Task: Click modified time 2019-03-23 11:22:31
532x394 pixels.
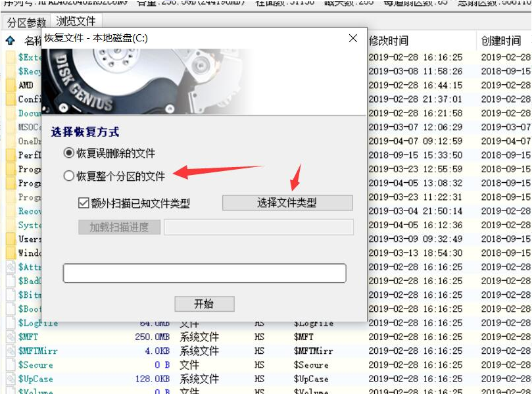Action: 416,197
